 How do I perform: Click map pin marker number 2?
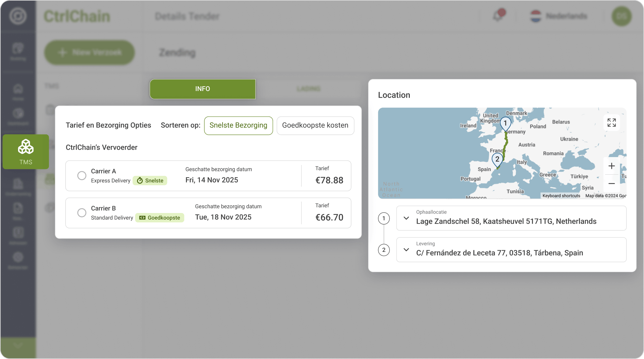pyautogui.click(x=497, y=160)
